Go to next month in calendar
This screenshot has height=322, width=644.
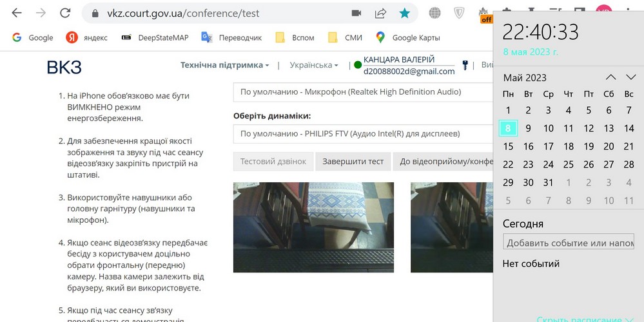(x=631, y=77)
